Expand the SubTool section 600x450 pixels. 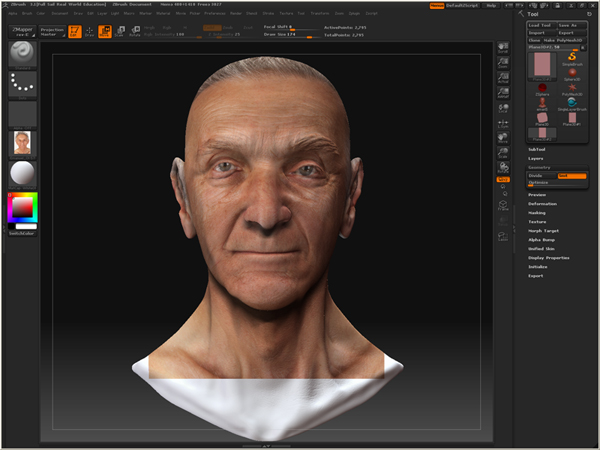coord(537,149)
